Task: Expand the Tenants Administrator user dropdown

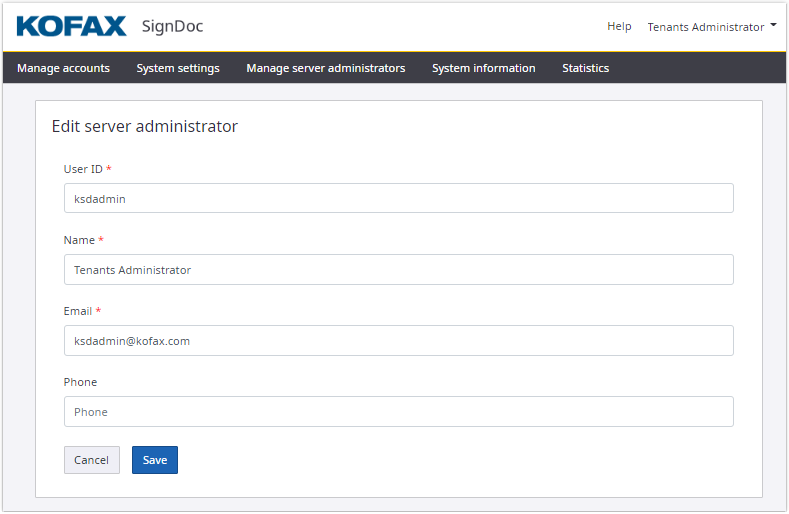Action: tap(711, 27)
